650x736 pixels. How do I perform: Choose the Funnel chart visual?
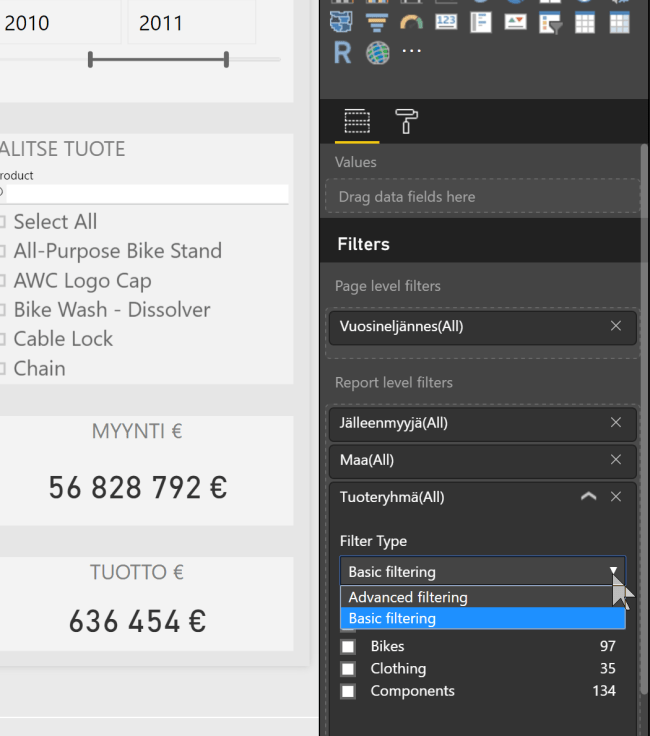click(x=377, y=21)
